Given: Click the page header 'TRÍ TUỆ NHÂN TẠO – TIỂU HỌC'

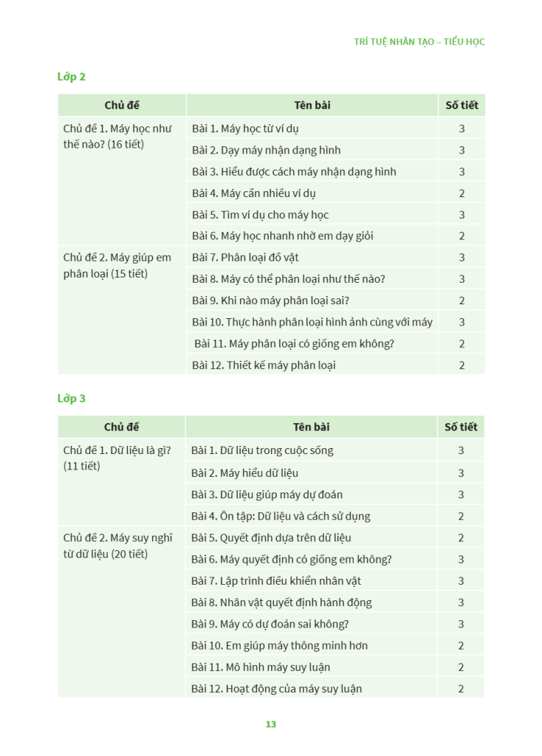Looking at the screenshot, I should pyautogui.click(x=419, y=42).
